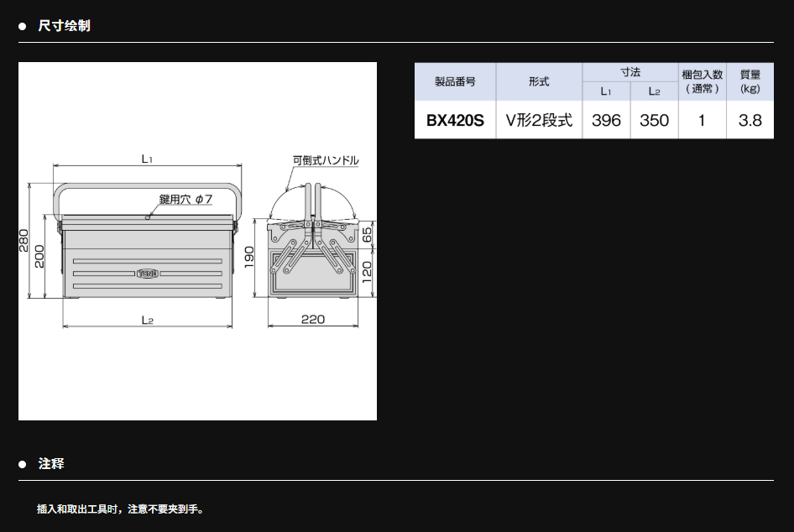Select the V形2段式 cell in the table
794x532 pixels.
539,121
